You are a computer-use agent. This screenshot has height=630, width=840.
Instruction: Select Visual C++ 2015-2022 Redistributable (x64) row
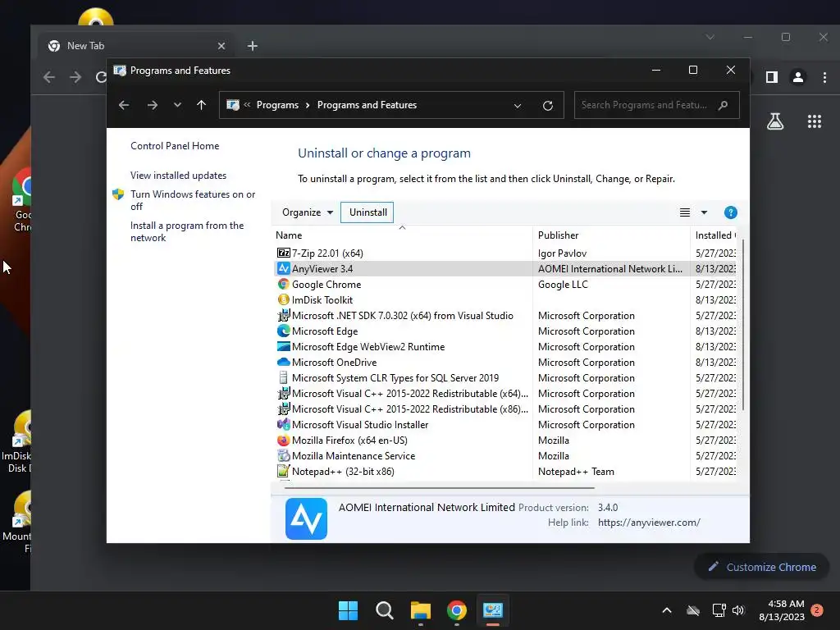(x=505, y=393)
